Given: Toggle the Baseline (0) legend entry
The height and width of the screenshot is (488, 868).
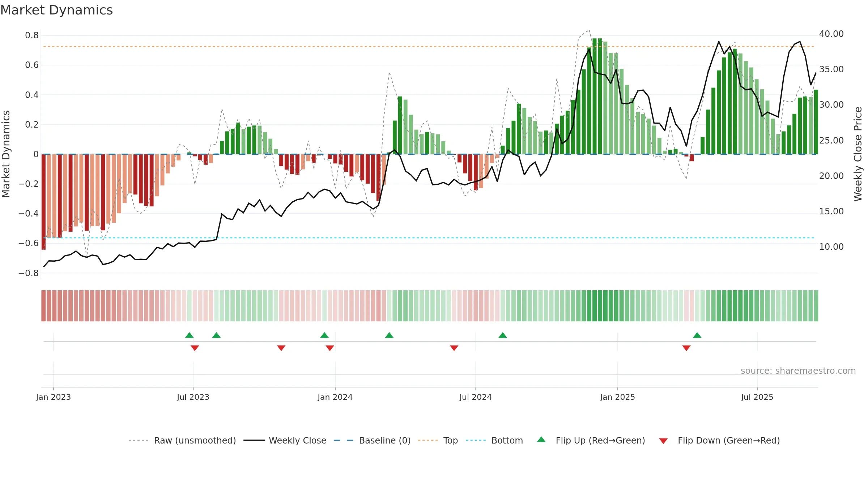Looking at the screenshot, I should tap(372, 440).
